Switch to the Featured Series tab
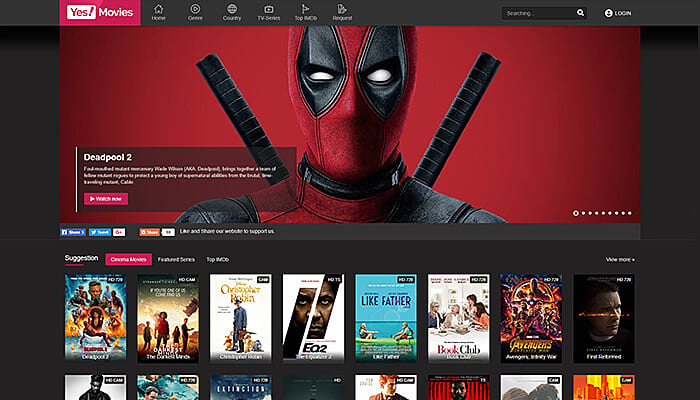 [176, 259]
